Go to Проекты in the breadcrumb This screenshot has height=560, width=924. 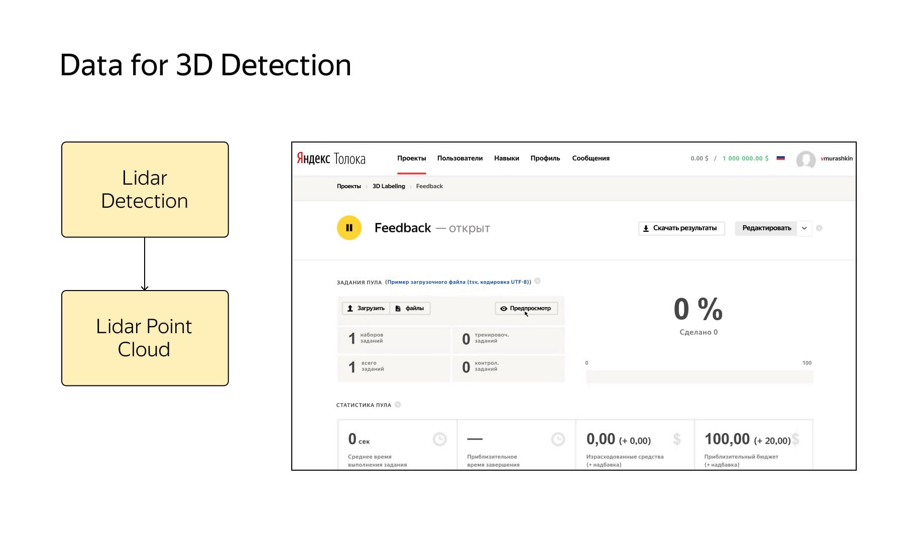click(349, 186)
